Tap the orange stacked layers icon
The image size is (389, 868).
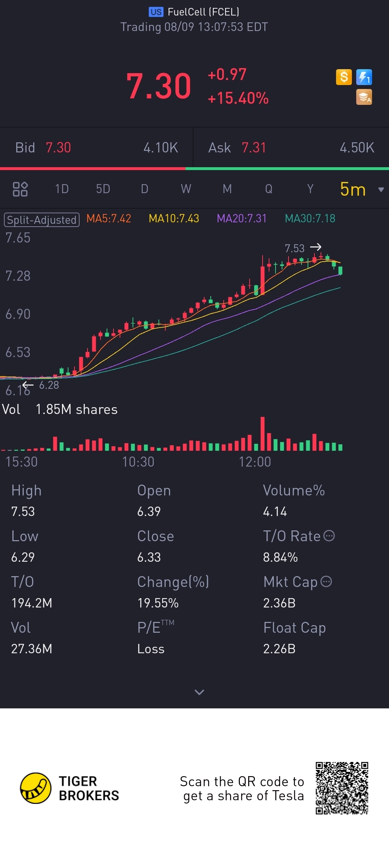(364, 97)
